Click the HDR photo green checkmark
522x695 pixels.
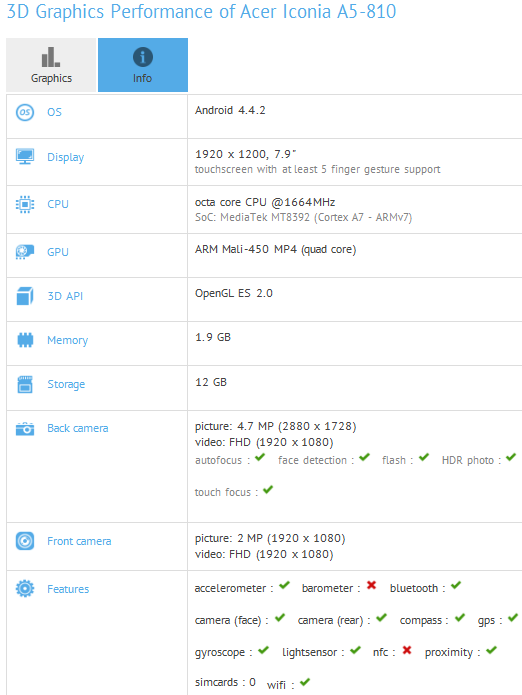coord(511,457)
